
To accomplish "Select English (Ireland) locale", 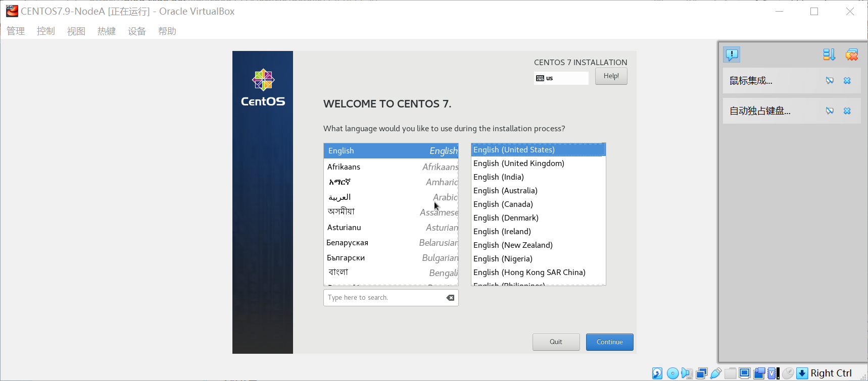I will 539,232.
